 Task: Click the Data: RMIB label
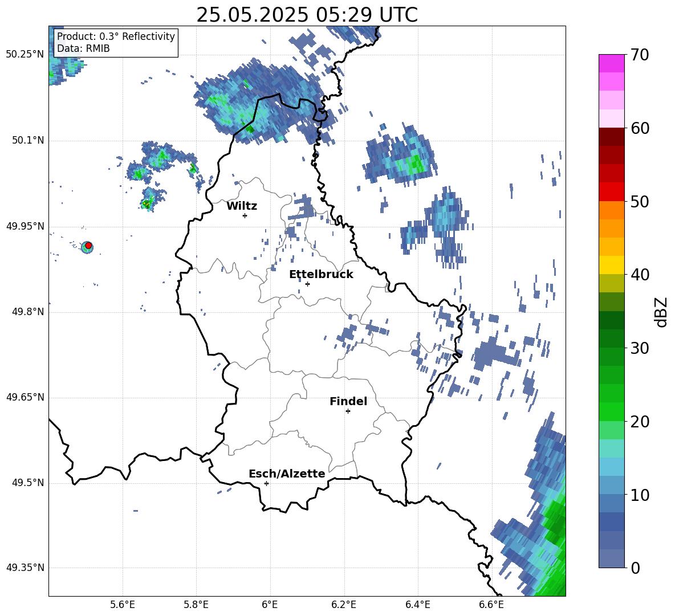click(83, 48)
